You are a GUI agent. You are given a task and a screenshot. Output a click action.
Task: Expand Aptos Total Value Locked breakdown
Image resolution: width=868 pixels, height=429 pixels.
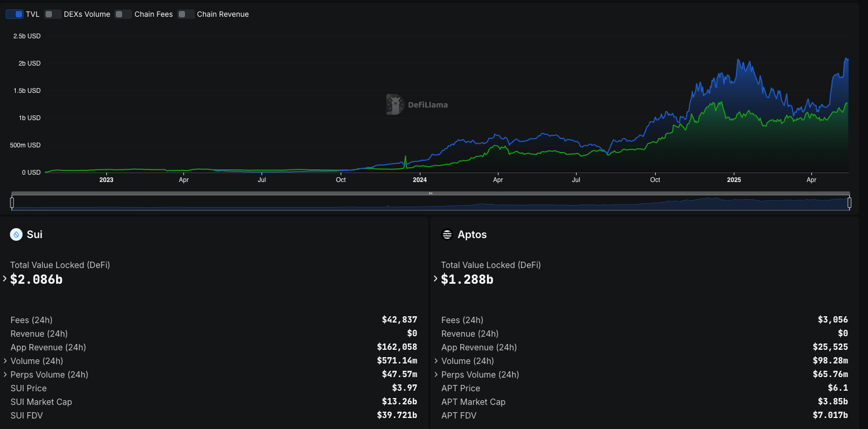(436, 278)
